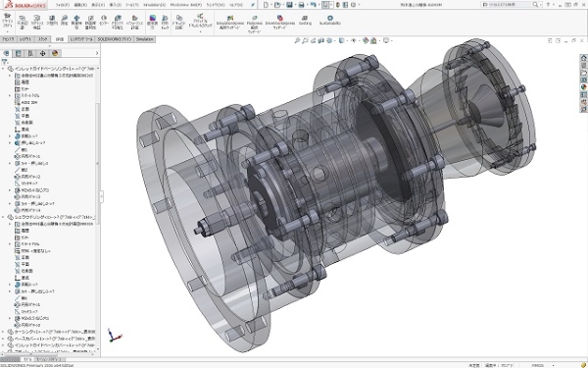This screenshot has width=588, height=368.
Task: Expand the 回転 revolve feature node
Action: point(10,136)
